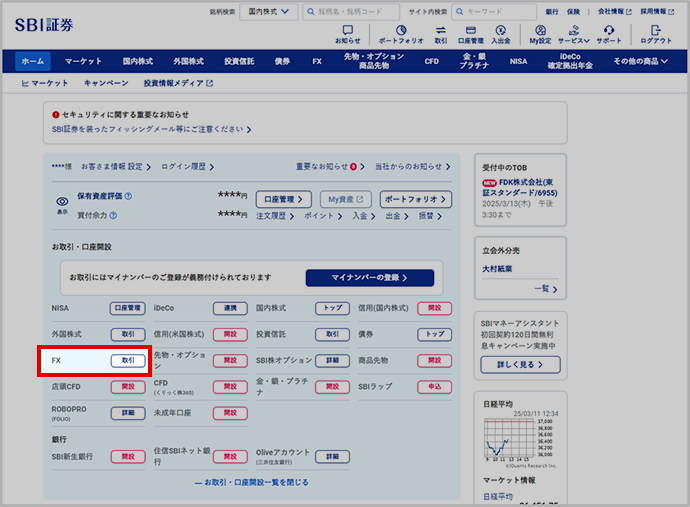Image resolution: width=690 pixels, height=507 pixels.
Task: Click the 債券 トップ button
Action: (434, 334)
